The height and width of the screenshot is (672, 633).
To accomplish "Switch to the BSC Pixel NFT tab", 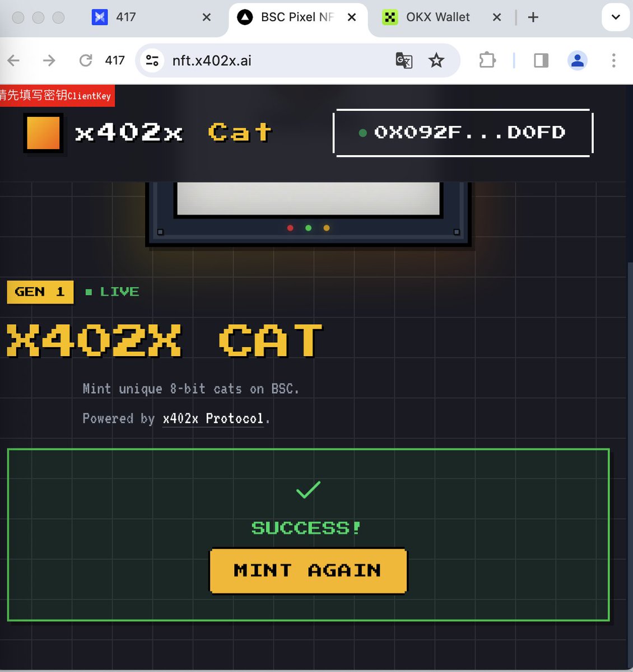I will click(x=298, y=17).
